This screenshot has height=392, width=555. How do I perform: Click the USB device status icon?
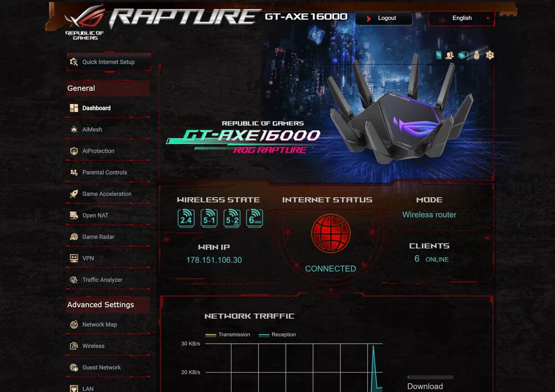tap(476, 55)
